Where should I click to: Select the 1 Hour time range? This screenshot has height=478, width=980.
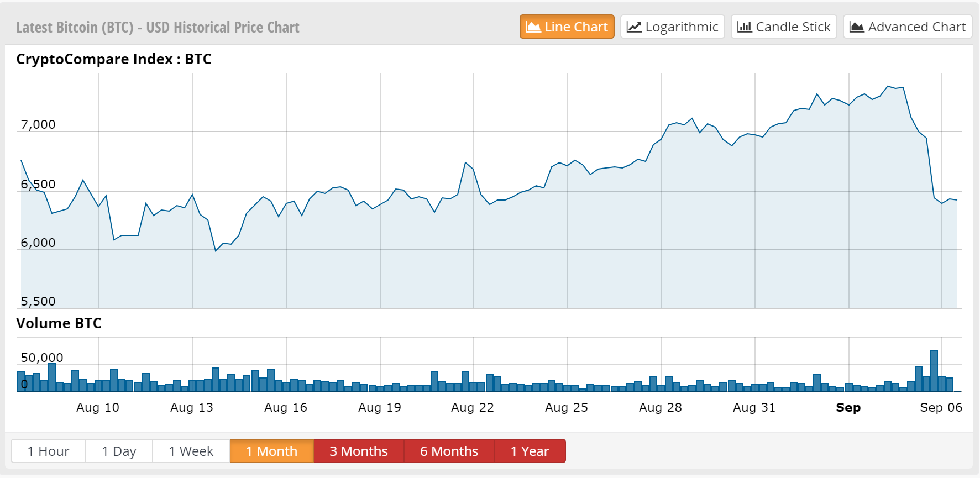tap(49, 451)
